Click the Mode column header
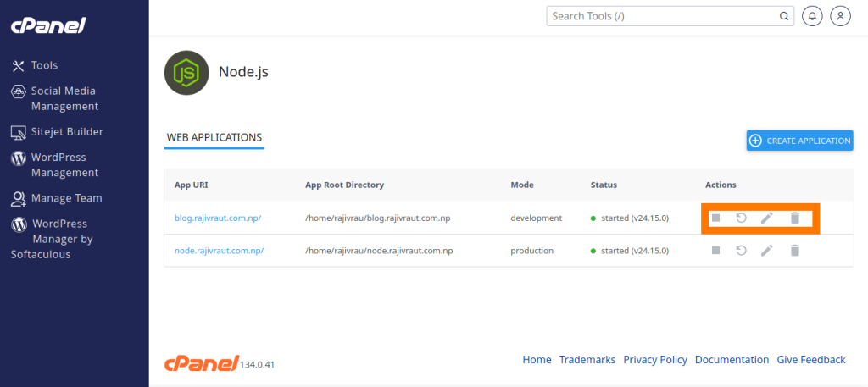Image resolution: width=868 pixels, height=387 pixels. click(522, 185)
